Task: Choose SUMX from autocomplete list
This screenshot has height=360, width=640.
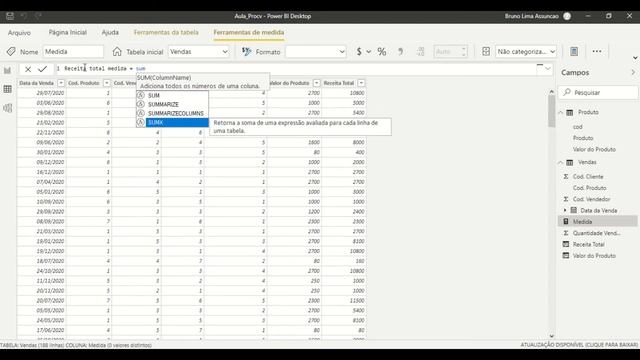Action: click(172, 122)
